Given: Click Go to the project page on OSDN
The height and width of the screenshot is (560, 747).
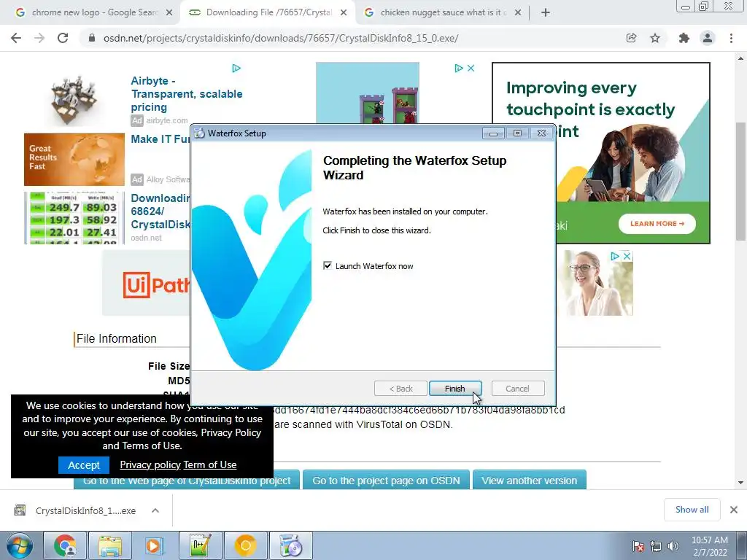Looking at the screenshot, I should coord(386,481).
